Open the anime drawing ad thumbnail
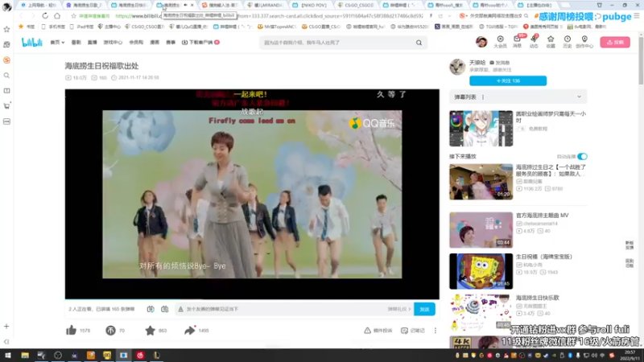 pos(481,128)
